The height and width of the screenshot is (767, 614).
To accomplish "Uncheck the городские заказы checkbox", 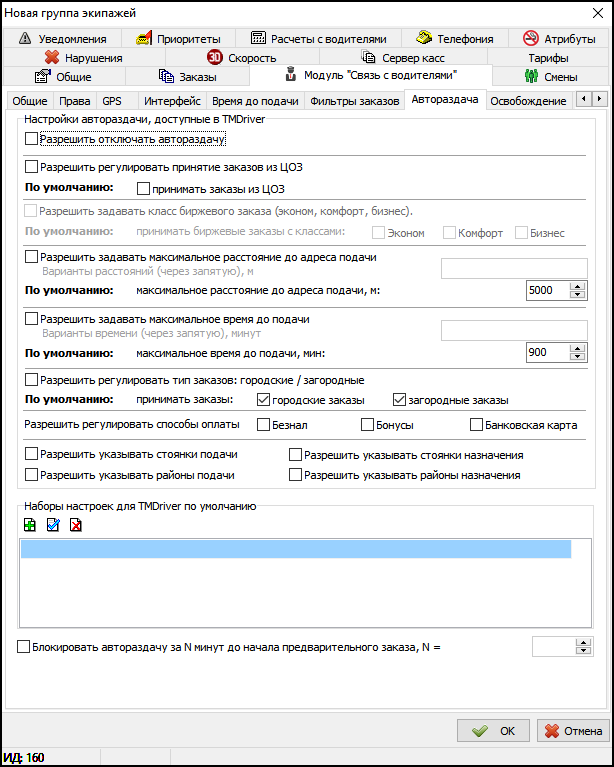I will (x=264, y=400).
